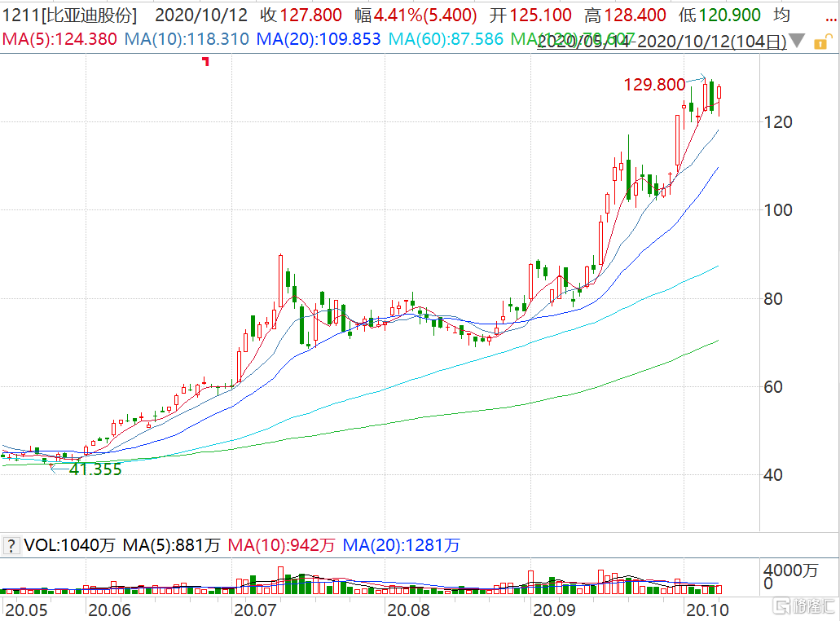The height and width of the screenshot is (621, 840).
Task: Open the date range dropdown triangle
Action: (x=797, y=40)
